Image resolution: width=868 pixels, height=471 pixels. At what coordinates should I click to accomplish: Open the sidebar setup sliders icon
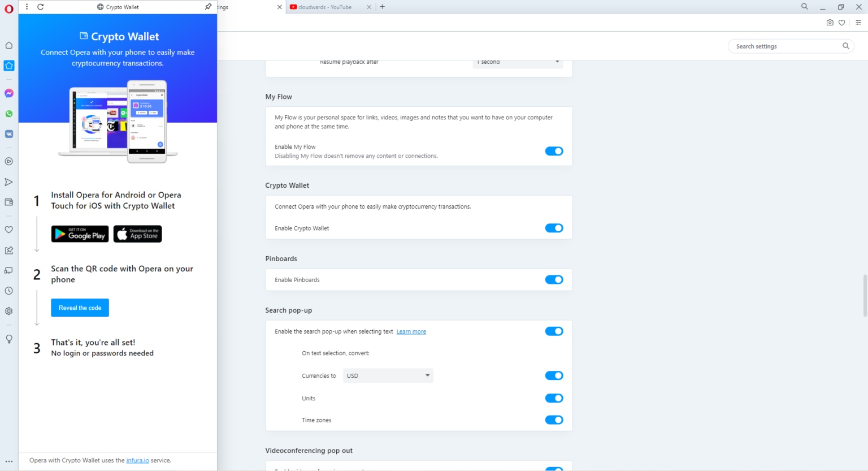(858, 23)
